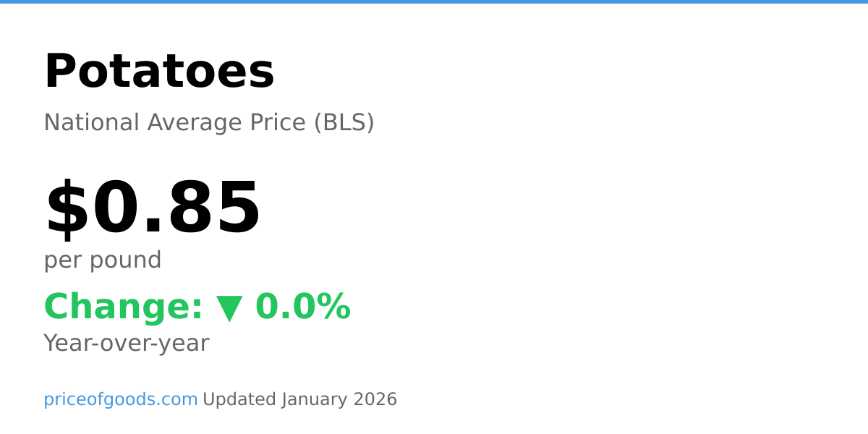Click the 'per pound' unit label
Image resolution: width=868 pixels, height=434 pixels.
tap(103, 260)
